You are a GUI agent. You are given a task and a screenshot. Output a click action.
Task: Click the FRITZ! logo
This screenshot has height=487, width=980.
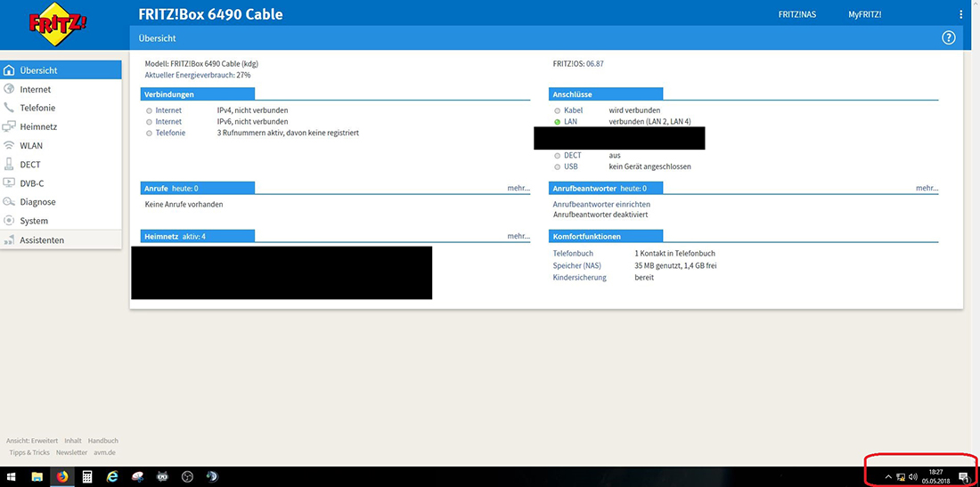click(58, 24)
